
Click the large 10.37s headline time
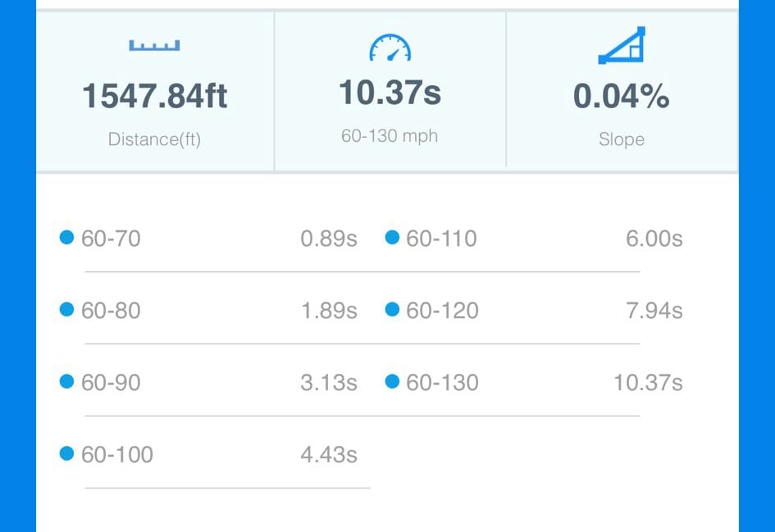coord(390,93)
